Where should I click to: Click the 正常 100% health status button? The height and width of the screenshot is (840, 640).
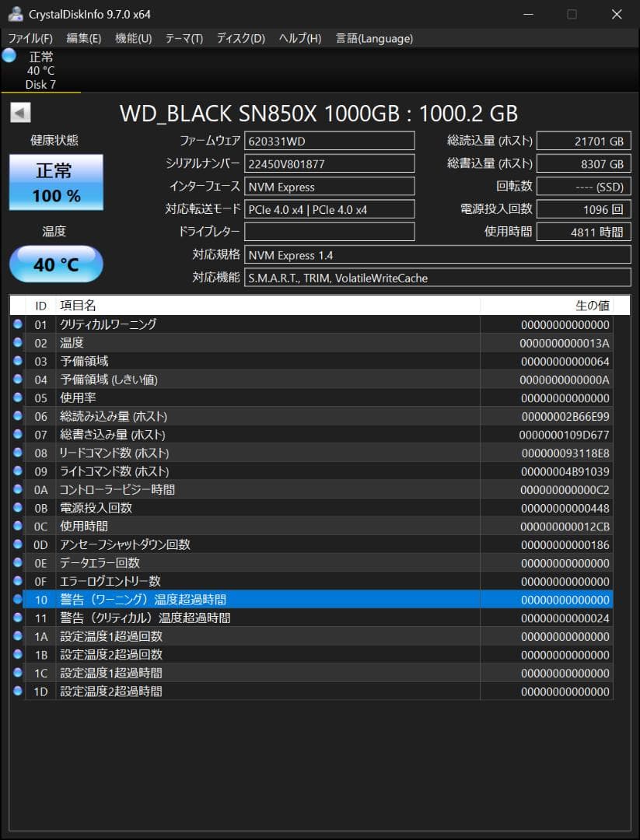click(x=55, y=182)
